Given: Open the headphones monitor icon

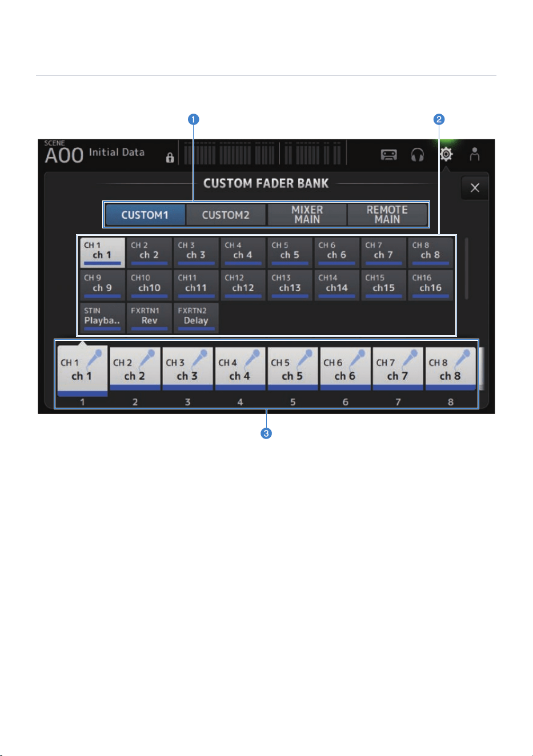Looking at the screenshot, I should 418,155.
